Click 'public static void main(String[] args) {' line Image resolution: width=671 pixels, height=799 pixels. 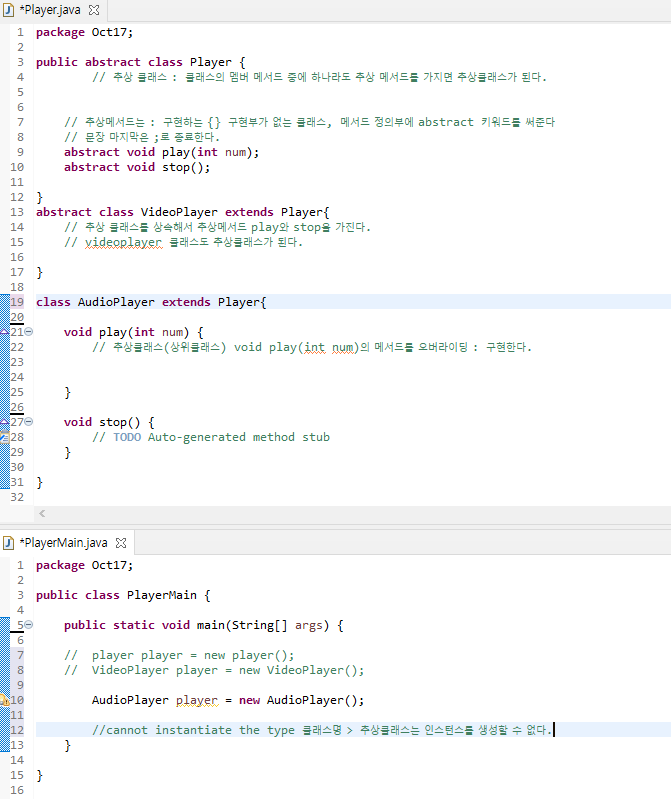[204, 625]
